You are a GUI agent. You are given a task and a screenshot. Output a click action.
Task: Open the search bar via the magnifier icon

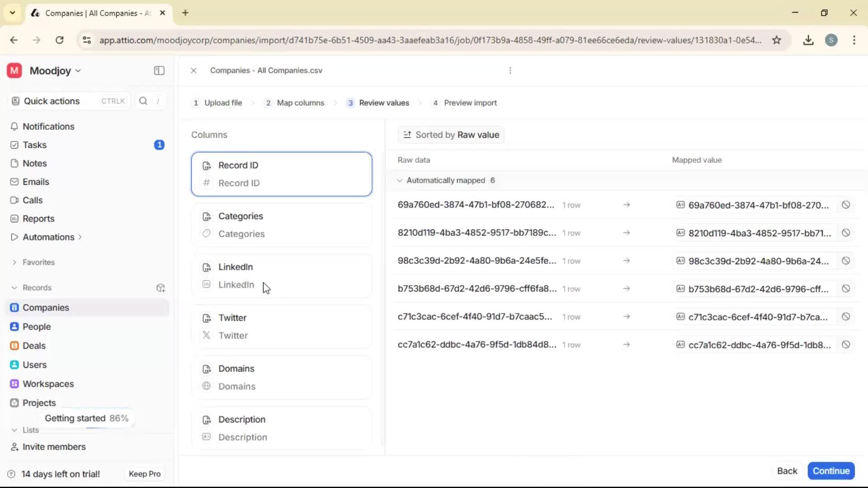(x=143, y=101)
